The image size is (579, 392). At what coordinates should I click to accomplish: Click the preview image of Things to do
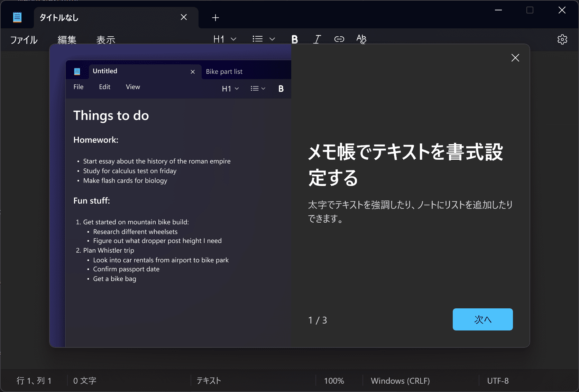coord(170,196)
